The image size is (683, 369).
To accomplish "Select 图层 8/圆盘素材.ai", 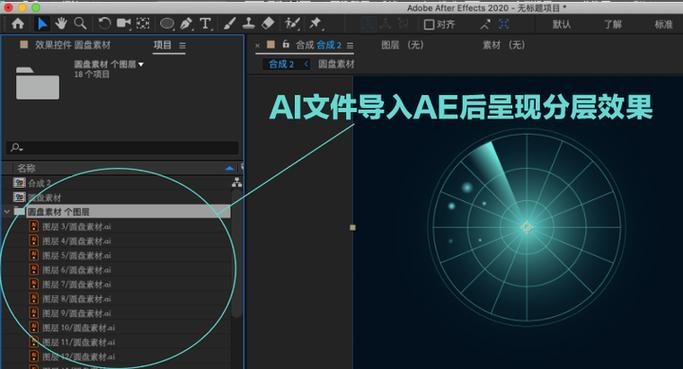I will 76,299.
